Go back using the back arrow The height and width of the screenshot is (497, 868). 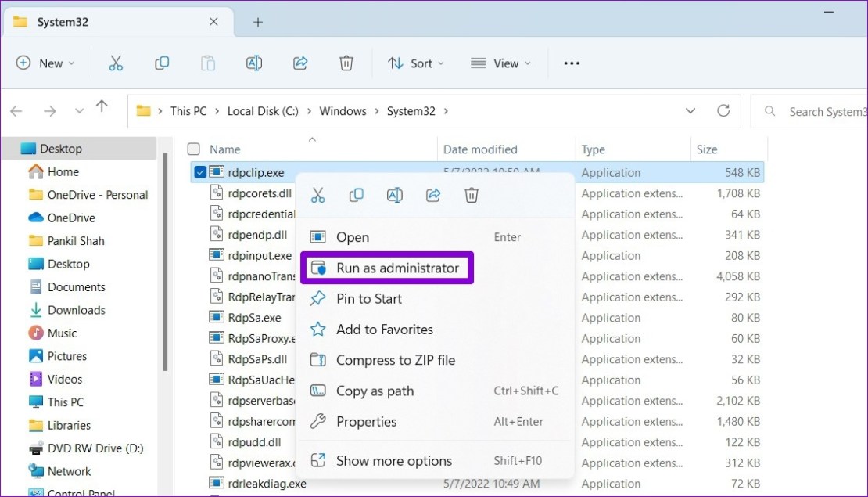pyautogui.click(x=16, y=111)
